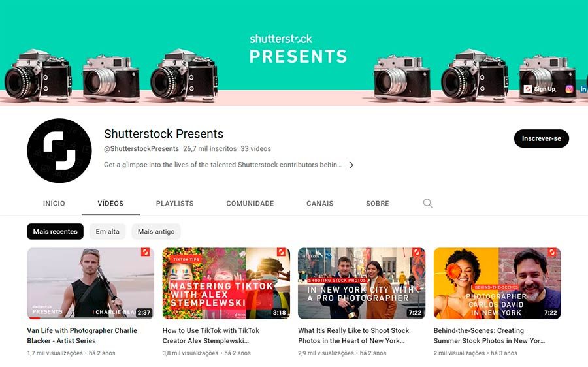Open the LinkedIn icon in banner
Image resolution: width=588 pixels, height=367 pixels.
[583, 89]
